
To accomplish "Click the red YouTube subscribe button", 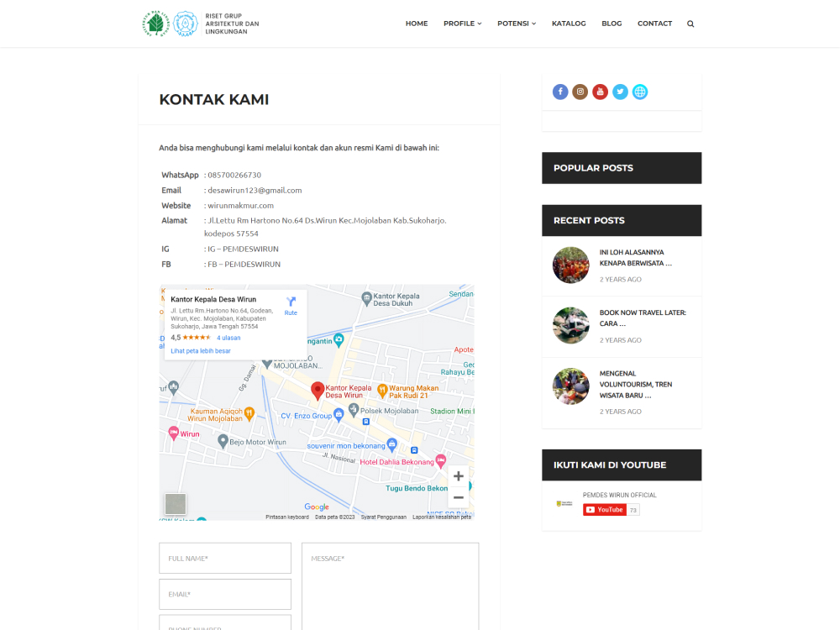I will (605, 510).
